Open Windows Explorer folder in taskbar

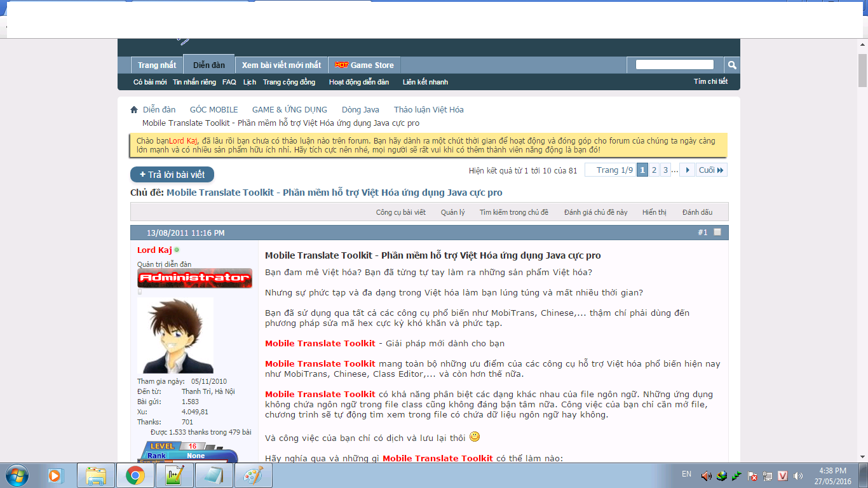tap(96, 475)
